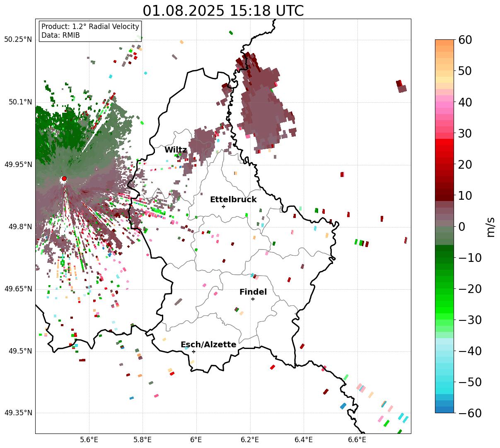Click the 49.5°N latitude label

pyautogui.click(x=20, y=351)
